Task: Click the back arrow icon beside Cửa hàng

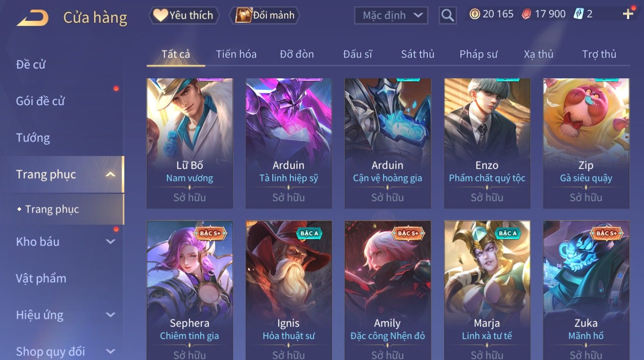Action: click(33, 18)
